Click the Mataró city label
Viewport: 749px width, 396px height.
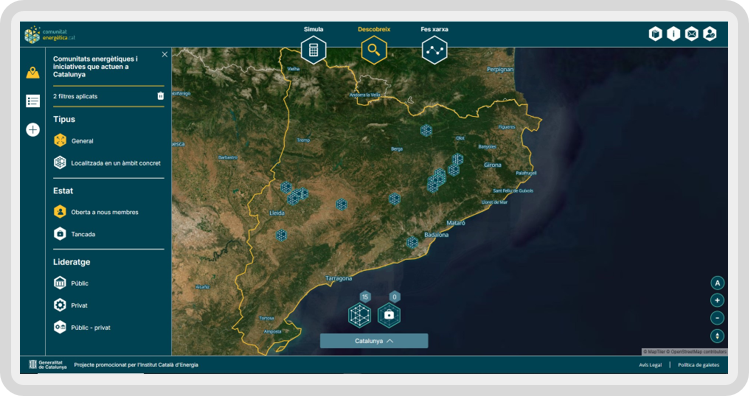click(x=456, y=223)
